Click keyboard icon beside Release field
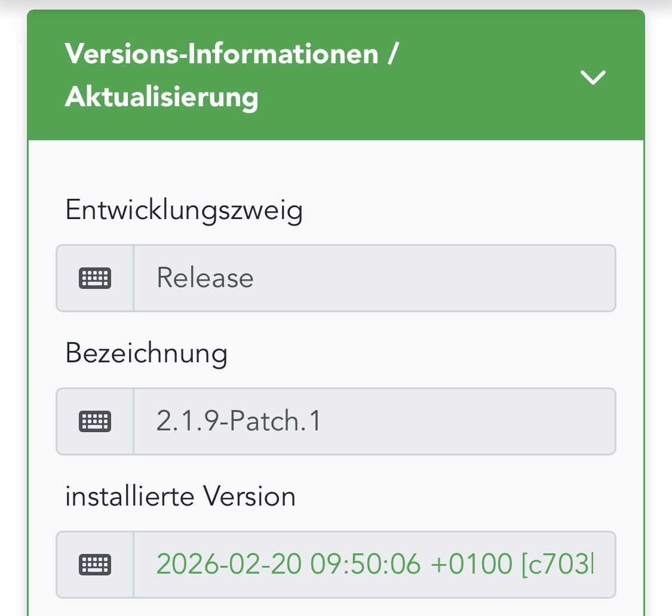672x616 pixels. pyautogui.click(x=95, y=278)
